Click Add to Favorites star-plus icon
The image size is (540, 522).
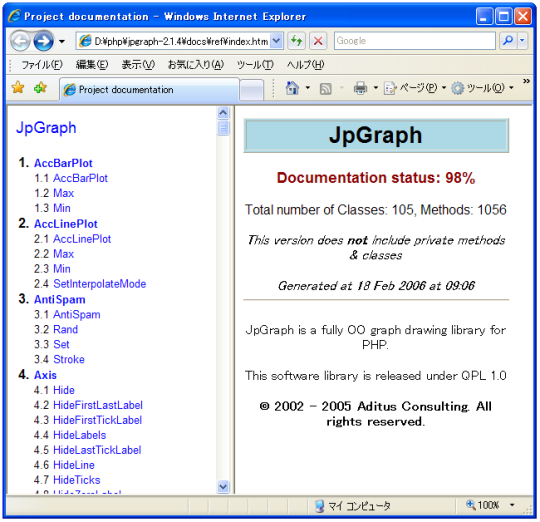(40, 88)
